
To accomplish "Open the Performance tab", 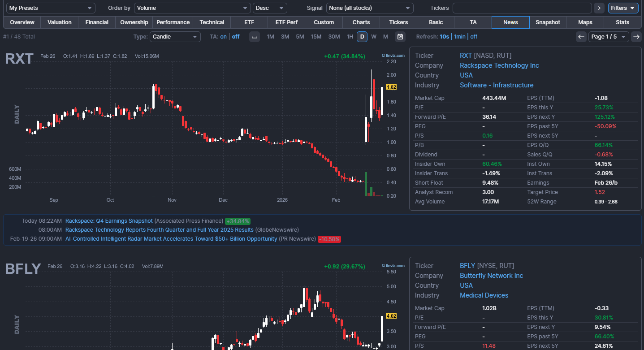I will pyautogui.click(x=173, y=22).
